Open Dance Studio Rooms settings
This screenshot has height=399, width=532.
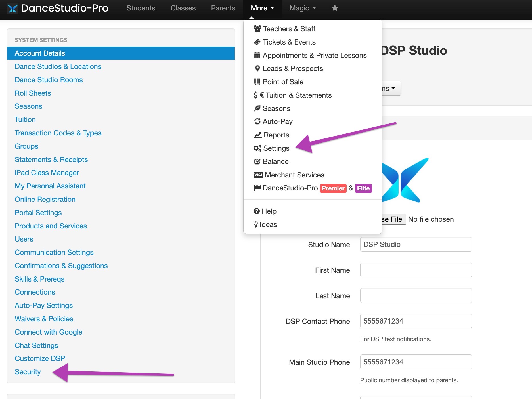(x=49, y=80)
